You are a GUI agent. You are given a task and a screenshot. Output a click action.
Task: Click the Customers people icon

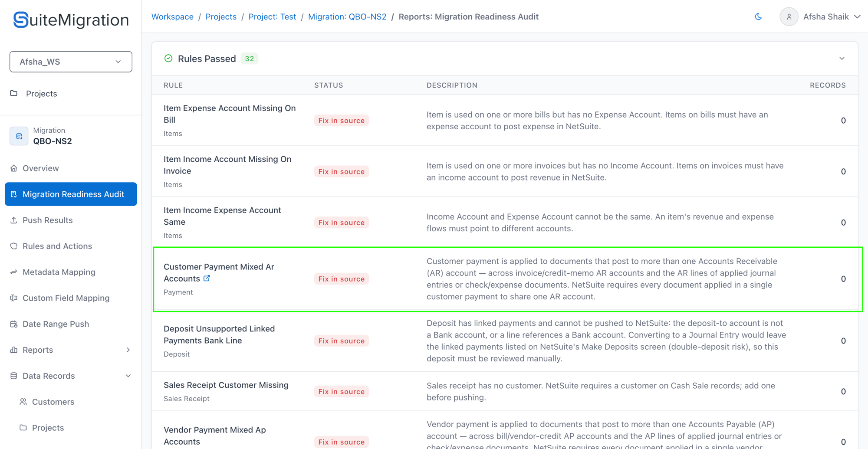(23, 402)
